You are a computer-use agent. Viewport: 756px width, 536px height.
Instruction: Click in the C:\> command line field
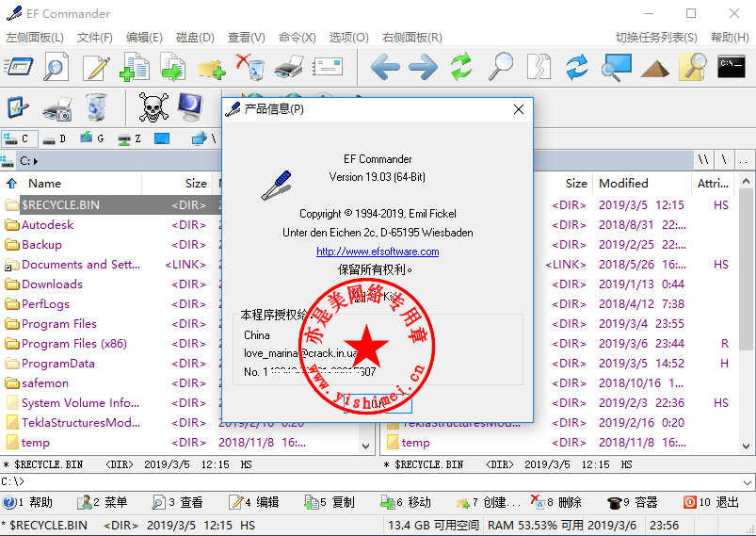[x=371, y=482]
